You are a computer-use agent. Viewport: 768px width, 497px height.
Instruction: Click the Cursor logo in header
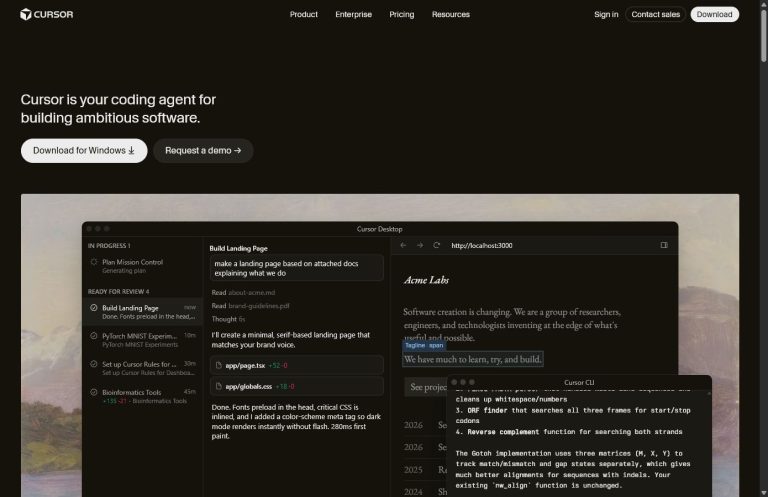click(47, 14)
